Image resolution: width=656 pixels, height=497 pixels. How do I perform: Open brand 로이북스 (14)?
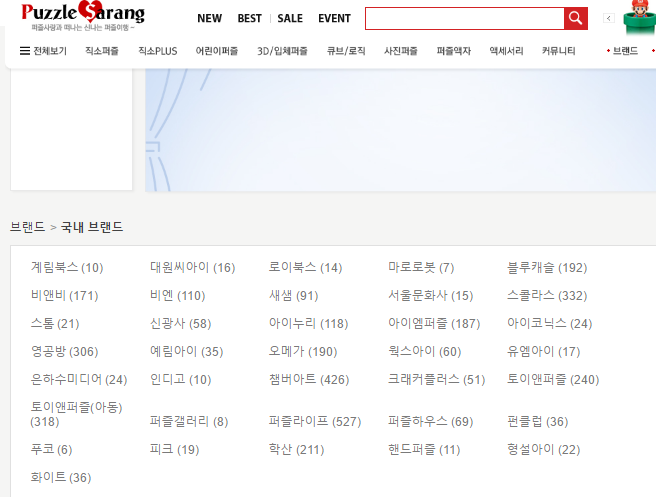[305, 267]
